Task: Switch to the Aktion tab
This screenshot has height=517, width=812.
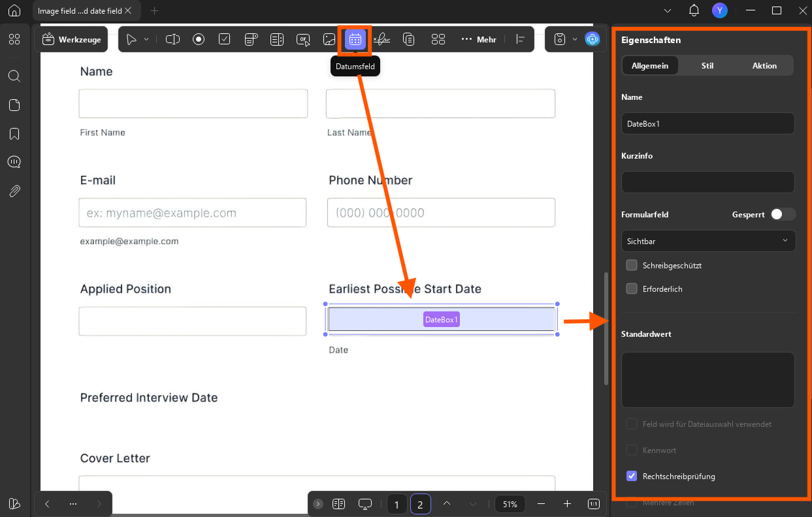Action: pyautogui.click(x=764, y=65)
